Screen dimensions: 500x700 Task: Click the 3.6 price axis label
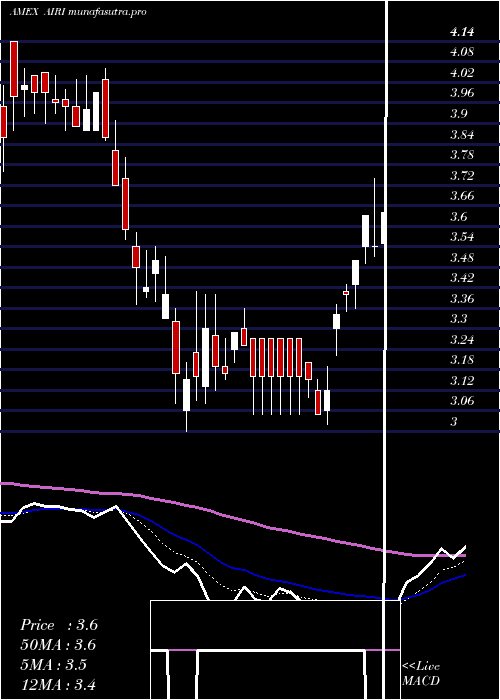459,217
